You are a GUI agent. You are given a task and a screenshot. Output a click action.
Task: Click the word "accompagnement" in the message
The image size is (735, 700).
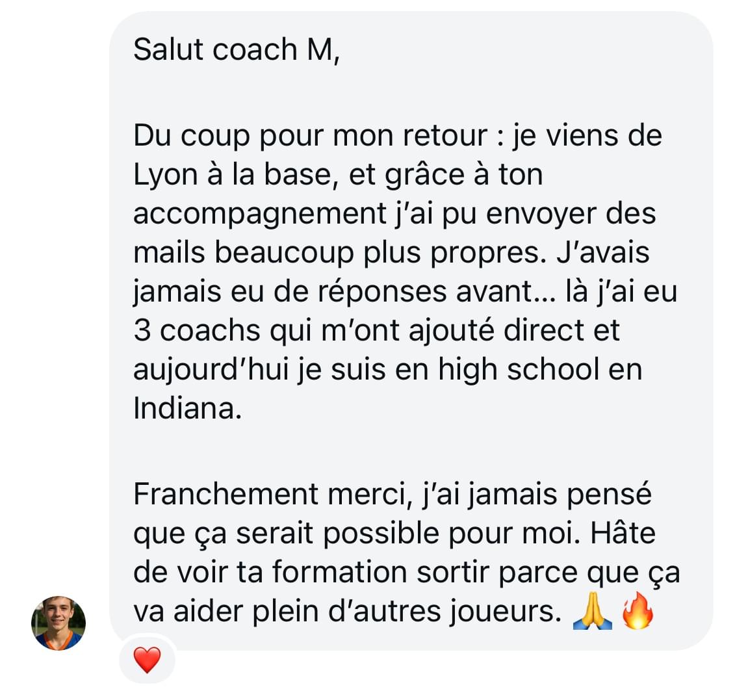pos(260,214)
